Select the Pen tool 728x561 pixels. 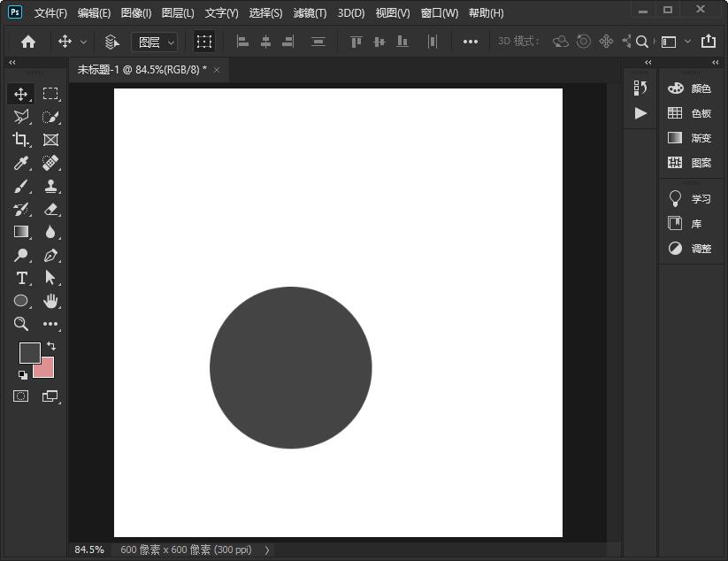50,255
